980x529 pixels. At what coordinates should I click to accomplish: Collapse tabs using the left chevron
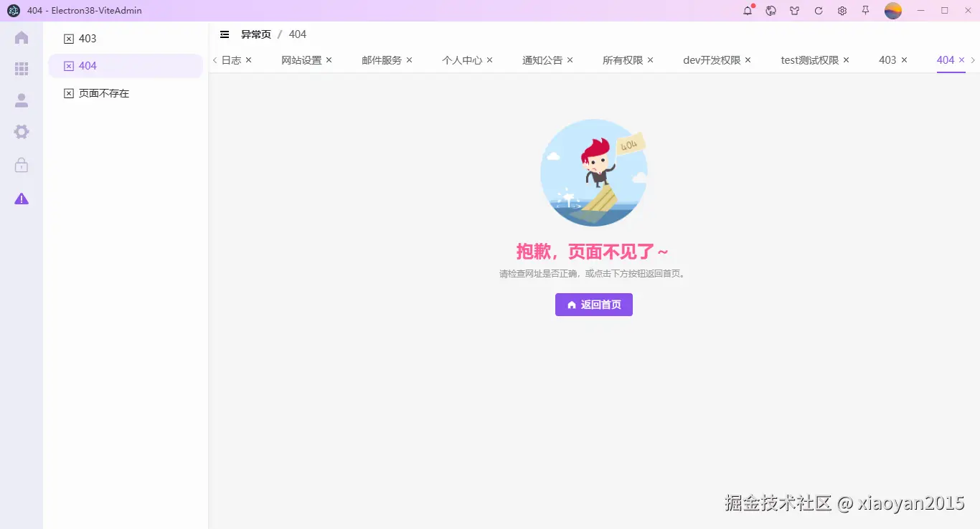tap(214, 60)
